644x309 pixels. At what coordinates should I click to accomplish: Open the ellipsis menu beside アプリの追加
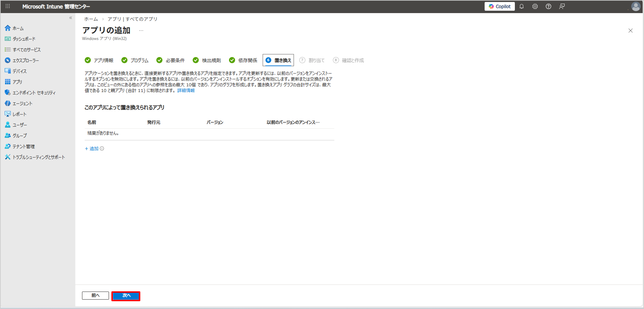pyautogui.click(x=141, y=30)
